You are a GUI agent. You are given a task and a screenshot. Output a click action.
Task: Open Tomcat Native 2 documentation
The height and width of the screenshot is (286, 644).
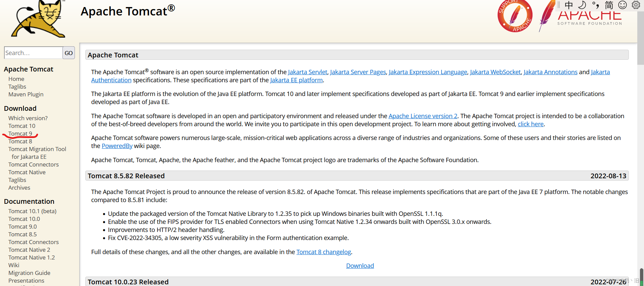click(x=29, y=250)
